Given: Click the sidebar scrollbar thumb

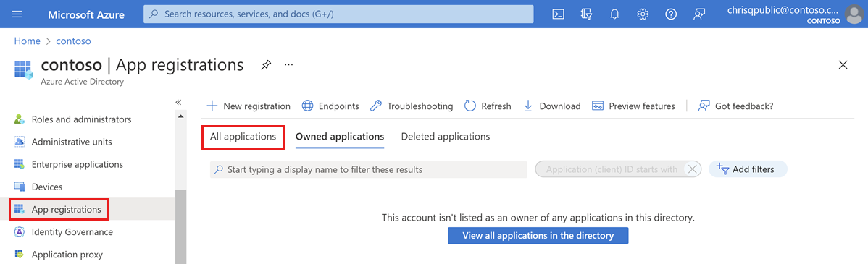Looking at the screenshot, I should (180, 226).
